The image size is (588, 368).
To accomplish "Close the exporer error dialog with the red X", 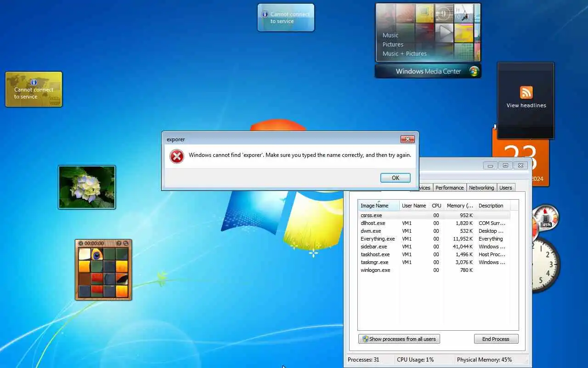I will (407, 139).
